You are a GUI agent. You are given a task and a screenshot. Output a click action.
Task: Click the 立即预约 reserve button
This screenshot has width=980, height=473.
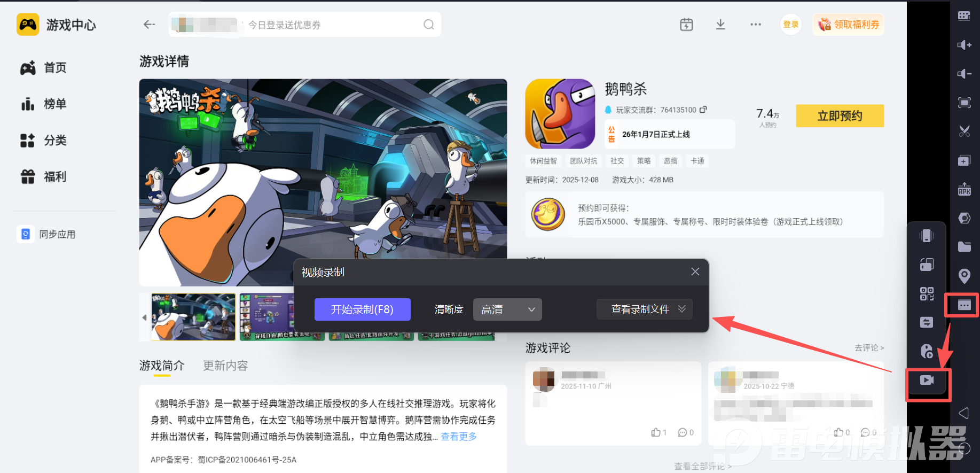click(840, 116)
